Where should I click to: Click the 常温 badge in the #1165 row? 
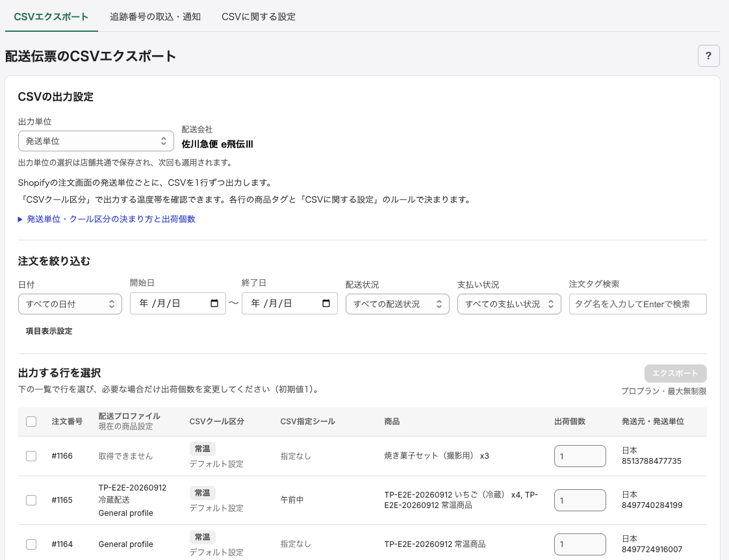pos(202,492)
